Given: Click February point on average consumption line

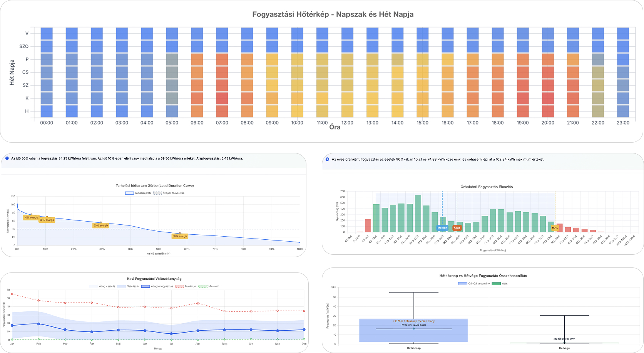Looking at the screenshot, I should 38,324.
